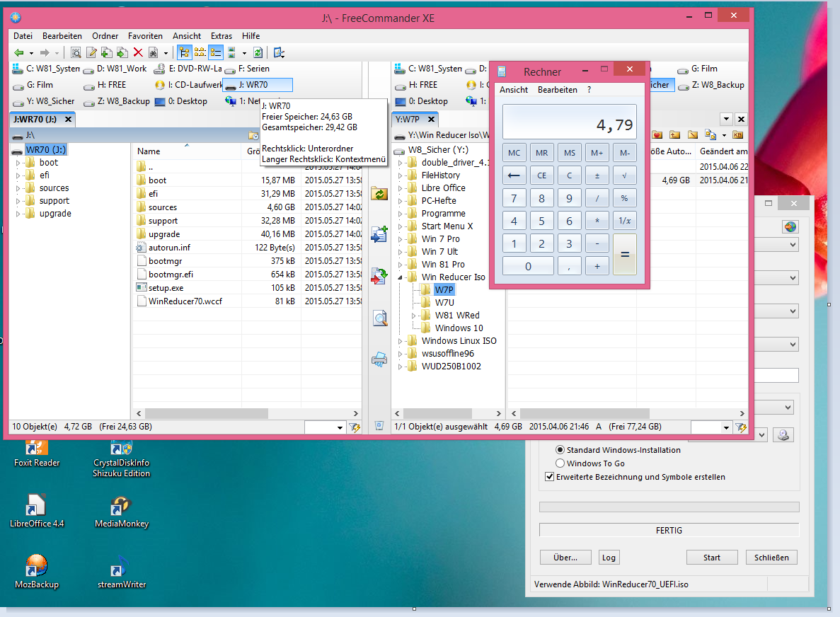Click the Move to other panel icon between panels
Screen dimensions: 840x617
pyautogui.click(x=379, y=276)
